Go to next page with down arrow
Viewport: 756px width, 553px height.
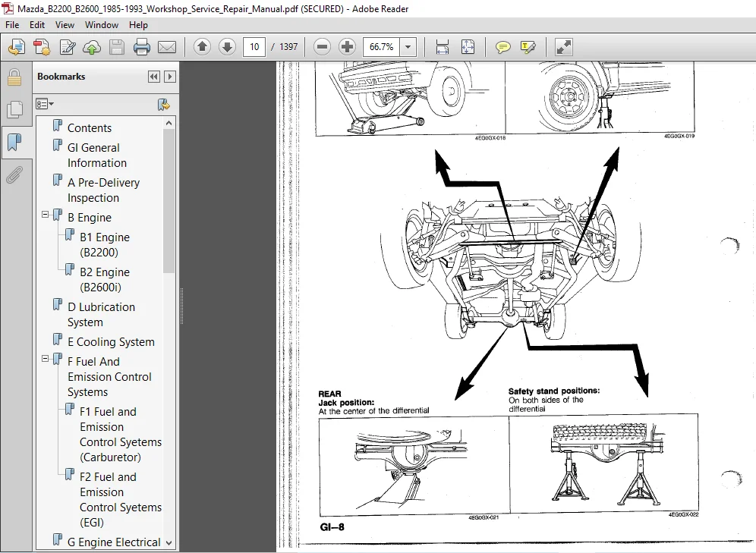tap(227, 47)
